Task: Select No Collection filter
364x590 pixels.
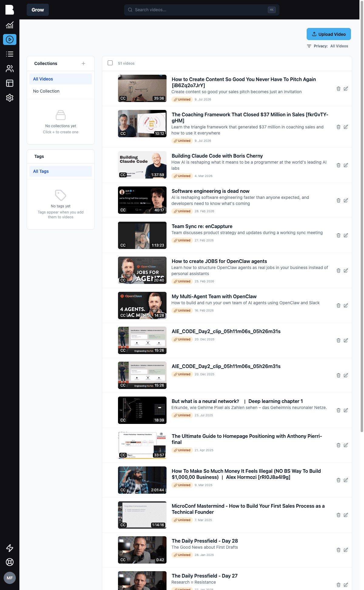Action: click(61, 91)
